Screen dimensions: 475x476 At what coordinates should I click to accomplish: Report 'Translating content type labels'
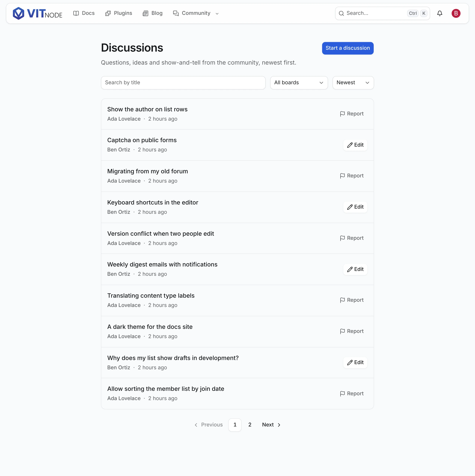[352, 300]
